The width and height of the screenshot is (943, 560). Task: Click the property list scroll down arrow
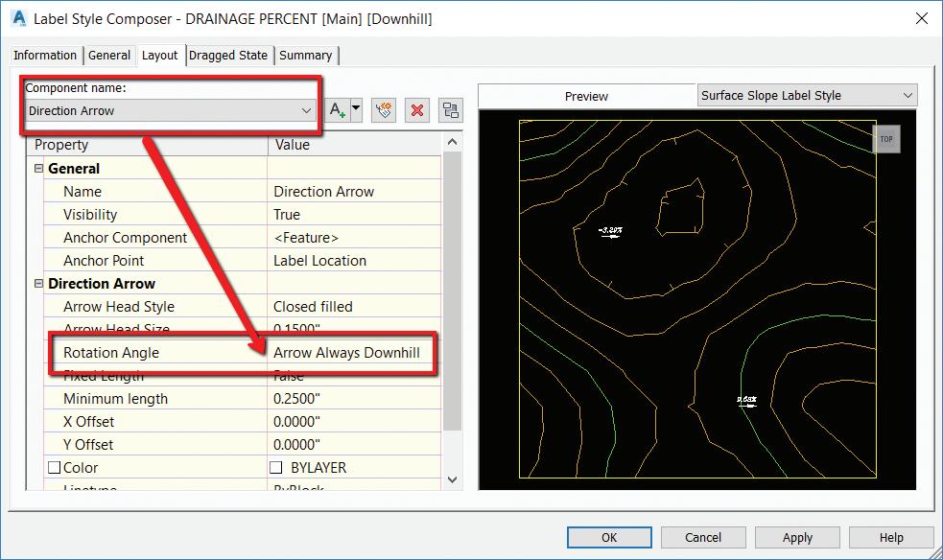(452, 479)
